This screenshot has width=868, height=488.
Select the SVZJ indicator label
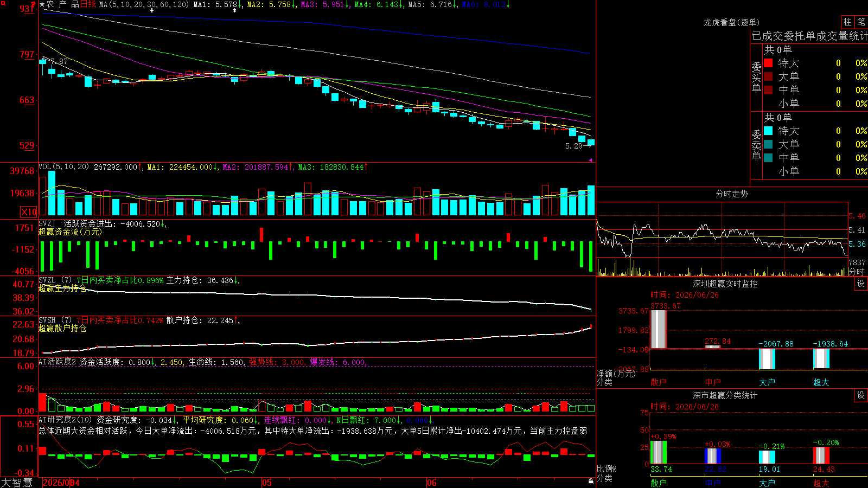pyautogui.click(x=47, y=223)
